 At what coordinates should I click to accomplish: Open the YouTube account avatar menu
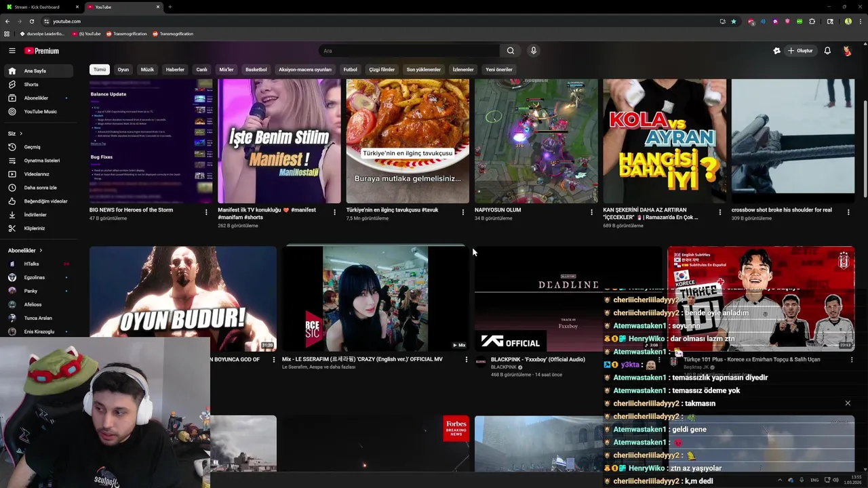pyautogui.click(x=847, y=51)
